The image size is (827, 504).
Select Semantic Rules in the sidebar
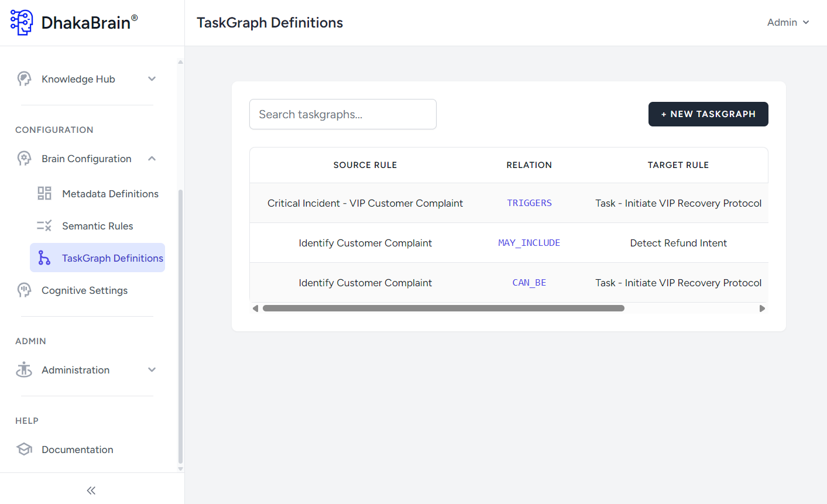(x=97, y=225)
